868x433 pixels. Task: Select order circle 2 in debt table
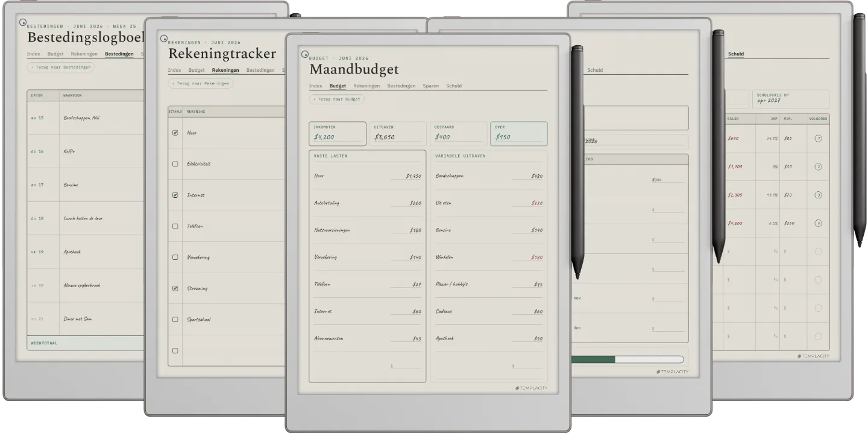coord(818,166)
